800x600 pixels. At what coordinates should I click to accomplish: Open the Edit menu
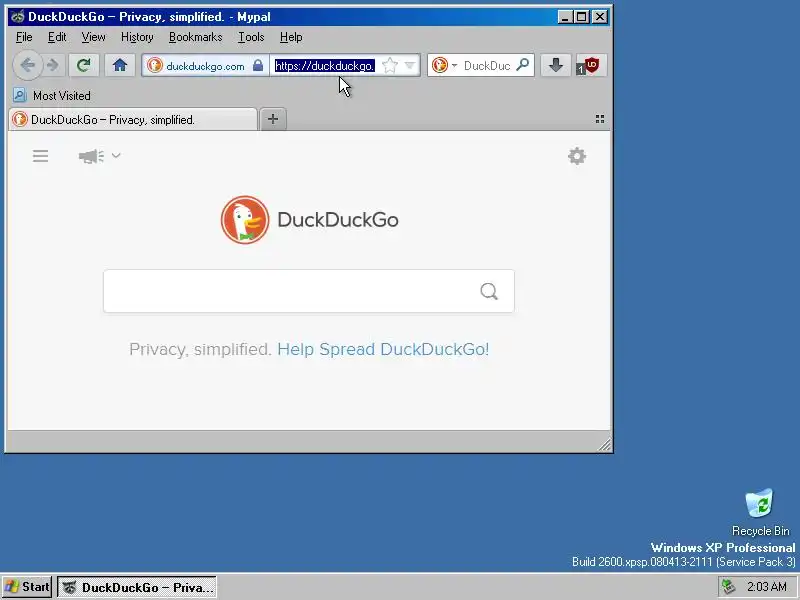[57, 37]
